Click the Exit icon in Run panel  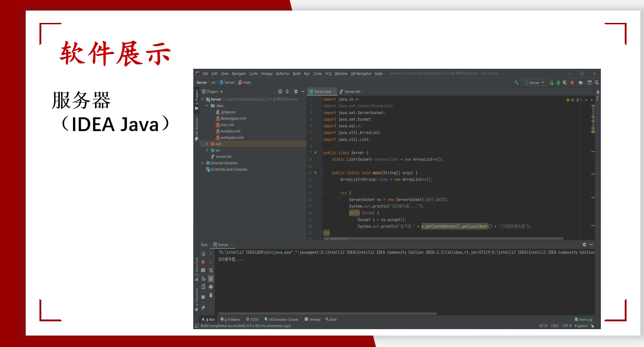[203, 286]
